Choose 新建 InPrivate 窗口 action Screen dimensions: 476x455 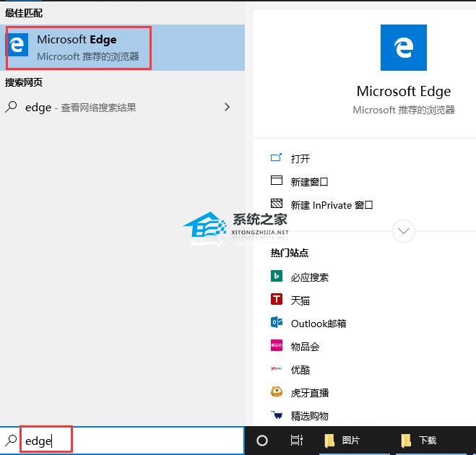332,205
